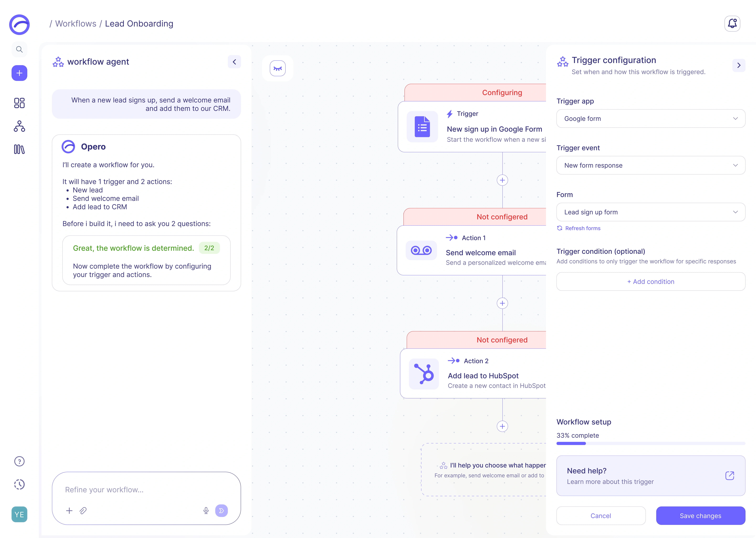756x538 pixels.
Task: Click the HubSpot icon in Action 2
Action: pyautogui.click(x=424, y=374)
